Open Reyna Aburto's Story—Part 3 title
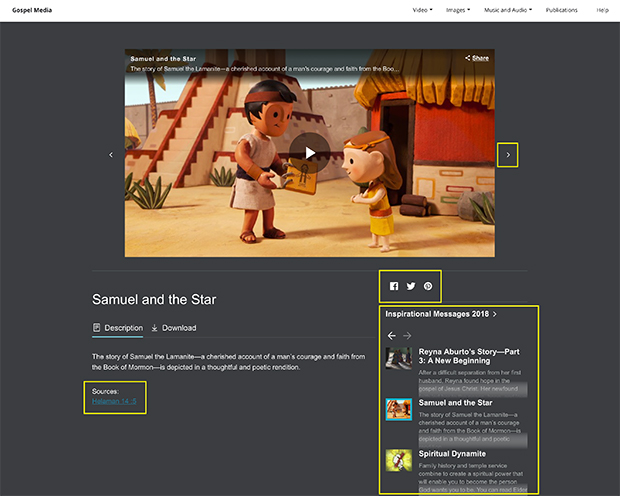Viewport: 620px width, 496px height. point(469,356)
